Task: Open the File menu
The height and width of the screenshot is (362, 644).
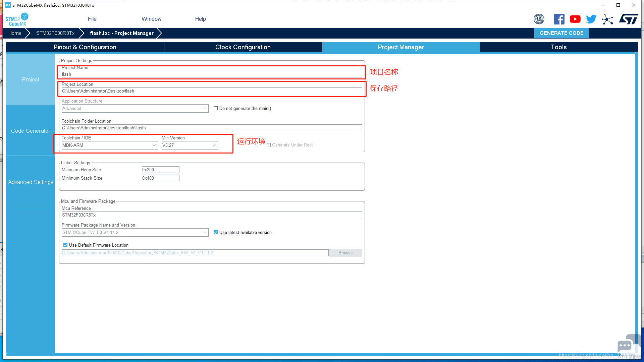Action: tap(92, 19)
